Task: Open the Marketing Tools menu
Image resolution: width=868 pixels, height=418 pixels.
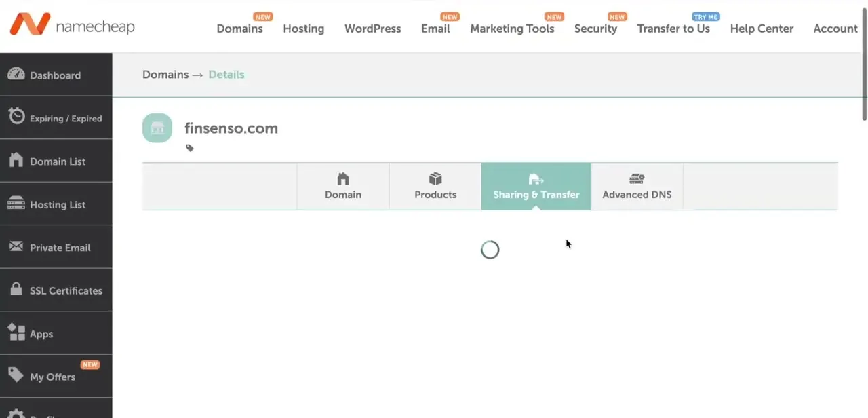Action: pos(512,28)
